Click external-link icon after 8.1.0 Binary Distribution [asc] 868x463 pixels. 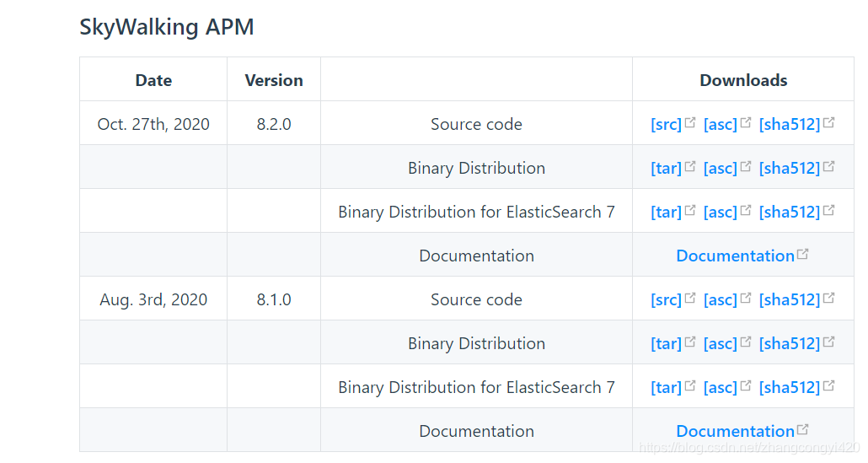click(746, 342)
